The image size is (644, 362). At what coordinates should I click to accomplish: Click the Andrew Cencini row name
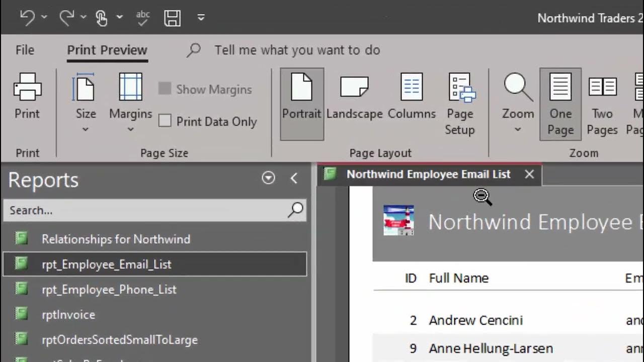476,320
